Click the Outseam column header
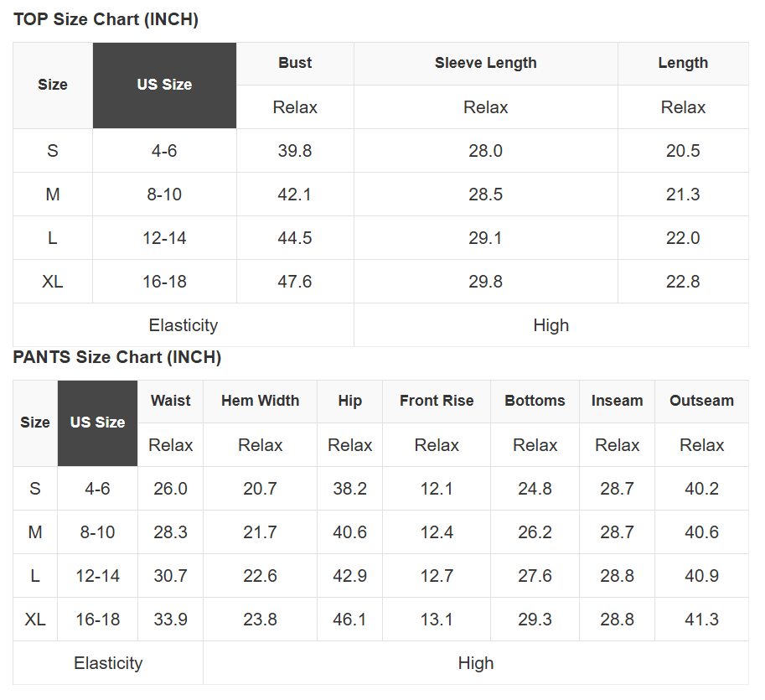This screenshot has height=700, width=765. [x=701, y=401]
